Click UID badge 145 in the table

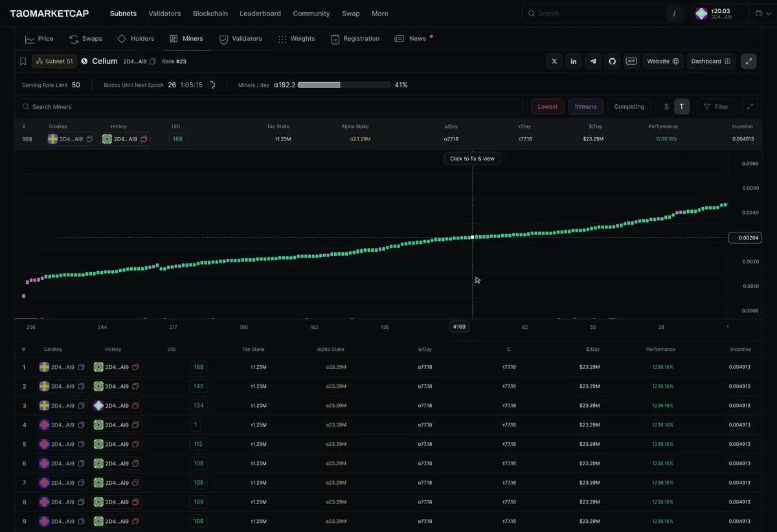click(198, 386)
